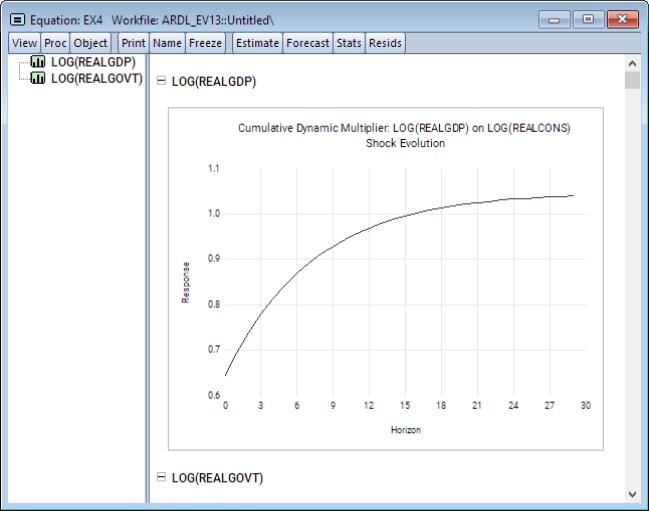Screen dimensions: 649x511
Task: Collapse the LOG(REALGOVT) section
Action: (161, 478)
